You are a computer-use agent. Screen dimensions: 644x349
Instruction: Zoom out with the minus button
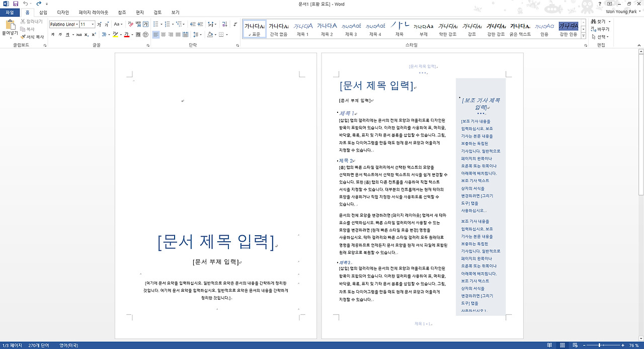(x=584, y=345)
